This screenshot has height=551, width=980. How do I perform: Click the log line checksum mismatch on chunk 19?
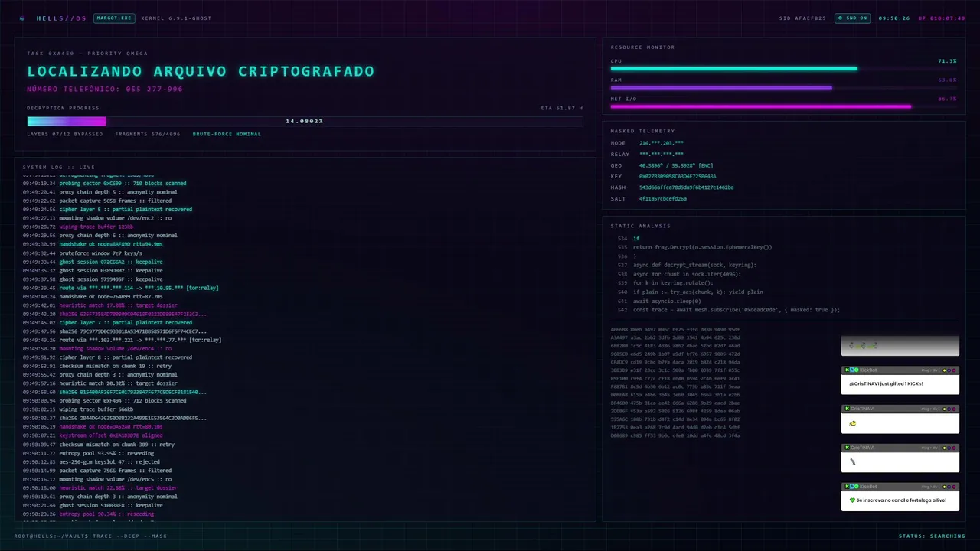(99, 366)
